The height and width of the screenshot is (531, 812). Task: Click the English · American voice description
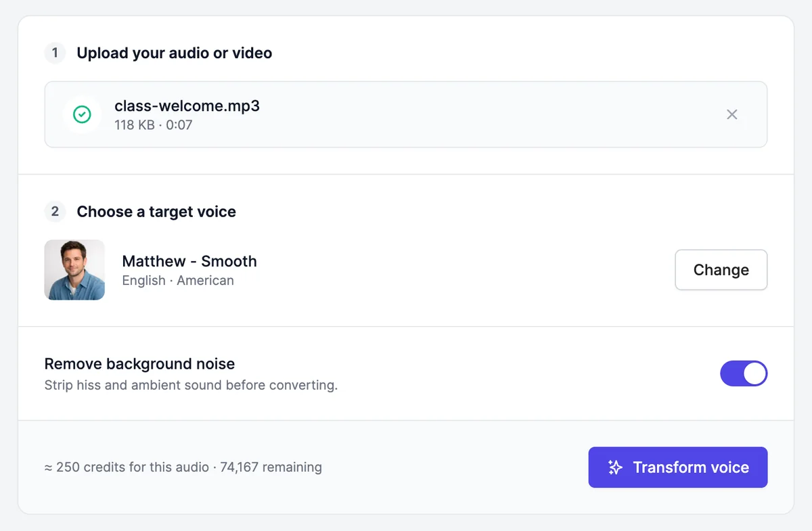(178, 281)
